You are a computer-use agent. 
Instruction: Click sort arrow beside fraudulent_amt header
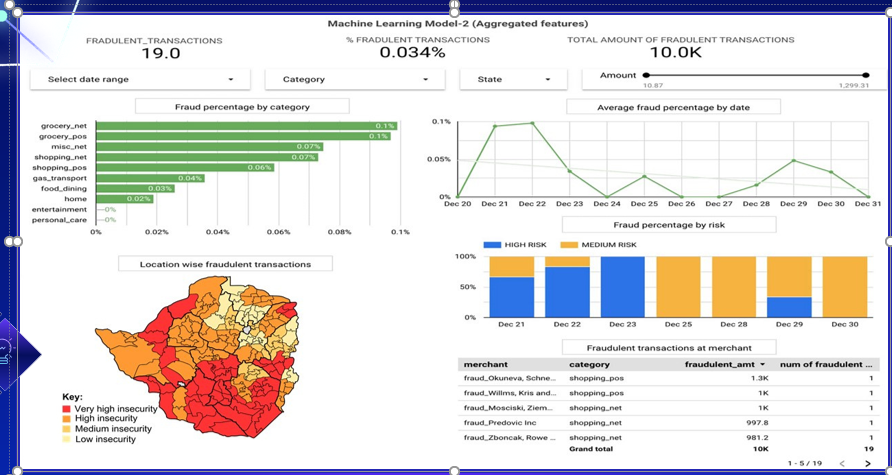(x=763, y=365)
